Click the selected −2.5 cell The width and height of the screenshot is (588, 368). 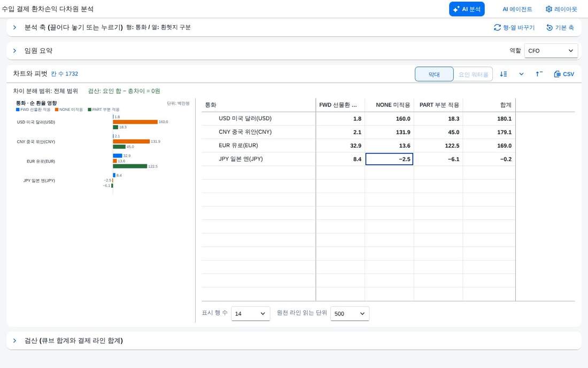[389, 159]
